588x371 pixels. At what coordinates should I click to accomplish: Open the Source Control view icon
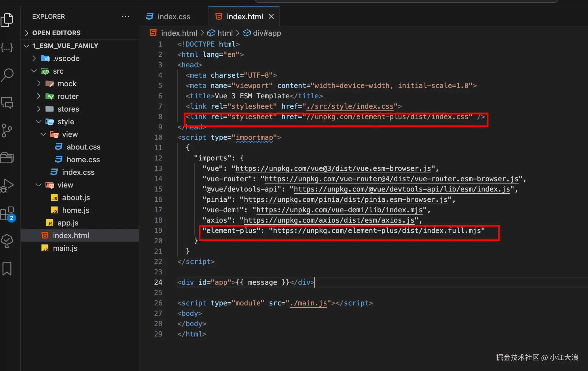[x=7, y=130]
